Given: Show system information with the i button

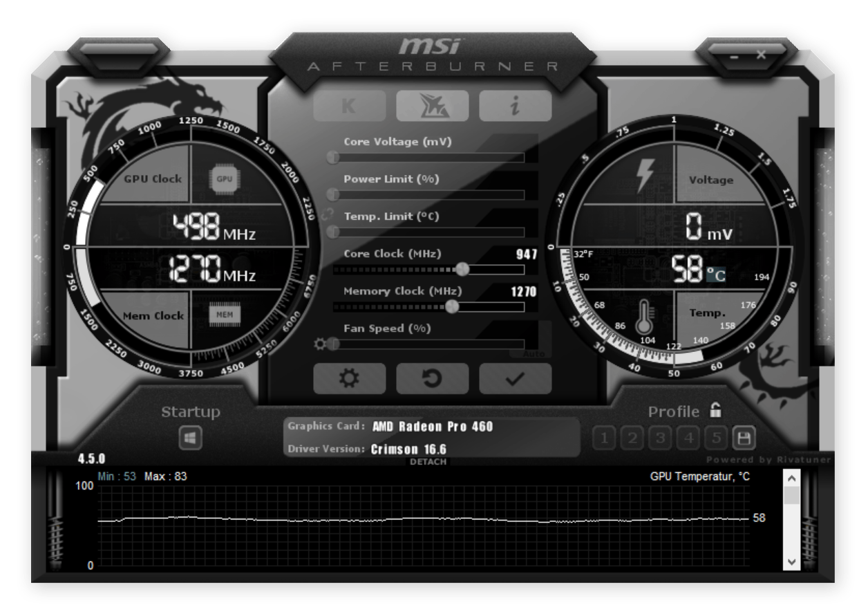Looking at the screenshot, I should coord(515,106).
